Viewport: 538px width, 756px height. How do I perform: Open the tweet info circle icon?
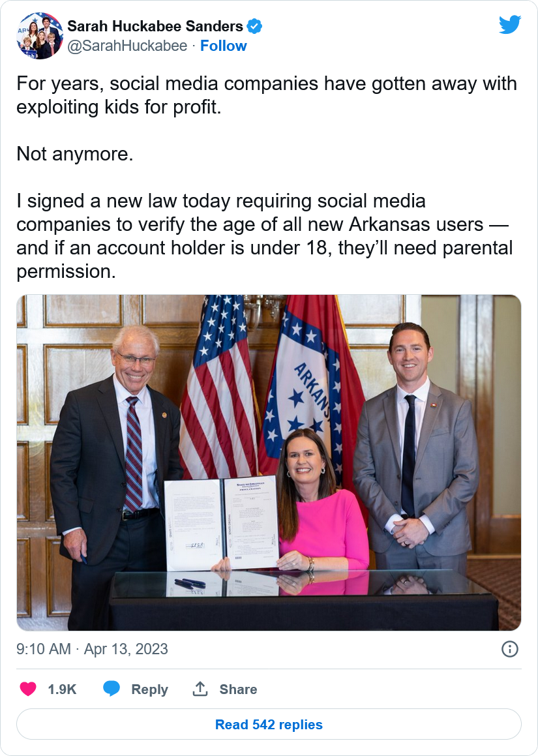pyautogui.click(x=509, y=649)
